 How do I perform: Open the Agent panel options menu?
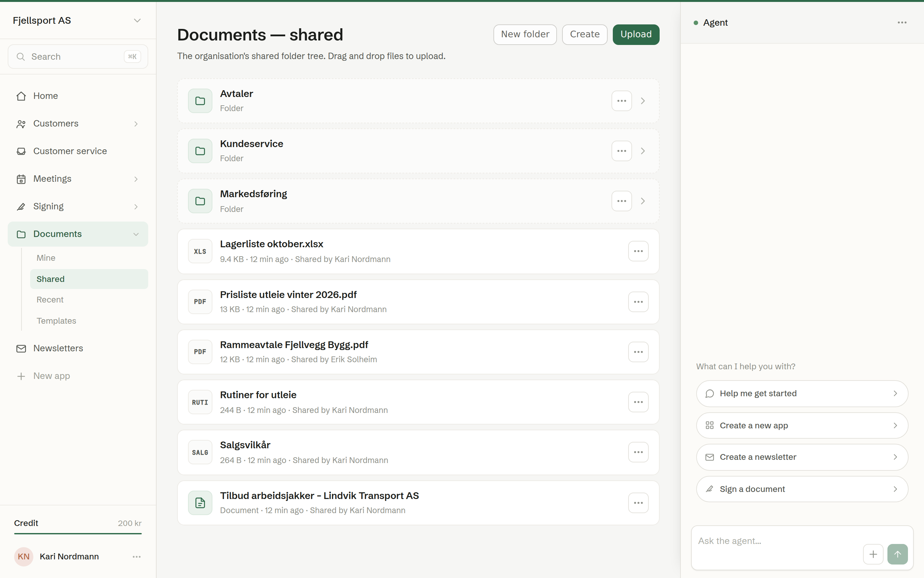[902, 22]
